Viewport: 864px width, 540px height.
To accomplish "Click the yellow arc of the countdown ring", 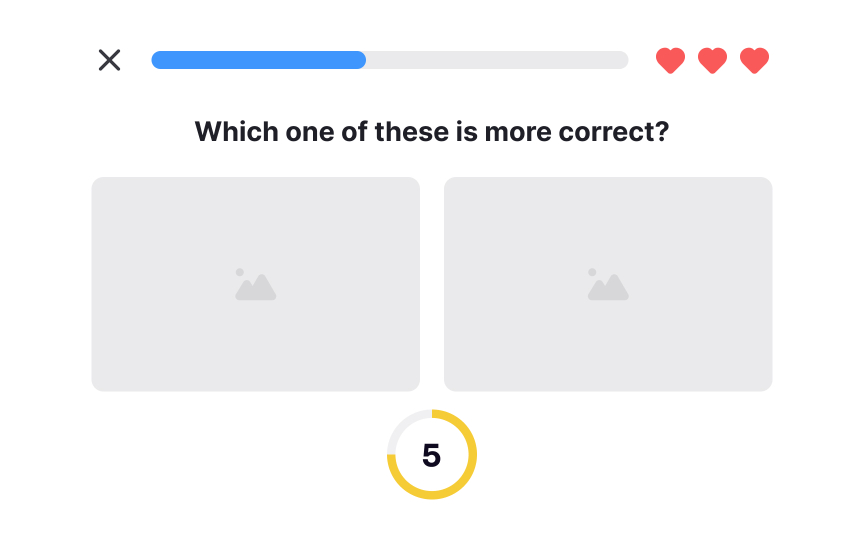I will [x=432, y=494].
